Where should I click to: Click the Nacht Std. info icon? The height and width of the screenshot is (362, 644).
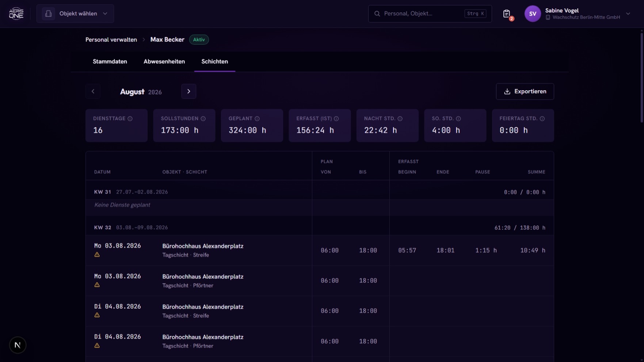pos(400,119)
